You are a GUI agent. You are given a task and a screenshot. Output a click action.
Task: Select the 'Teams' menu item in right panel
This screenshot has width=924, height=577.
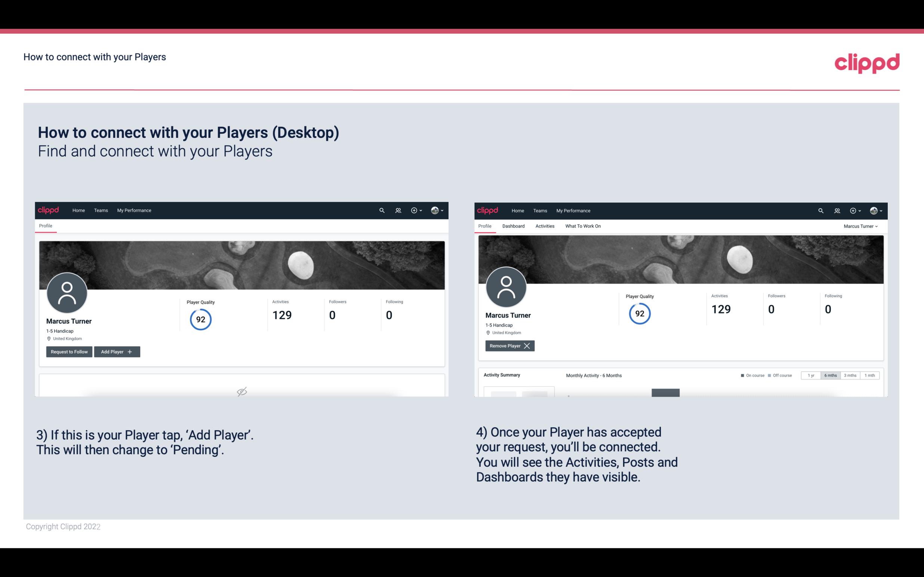540,210
